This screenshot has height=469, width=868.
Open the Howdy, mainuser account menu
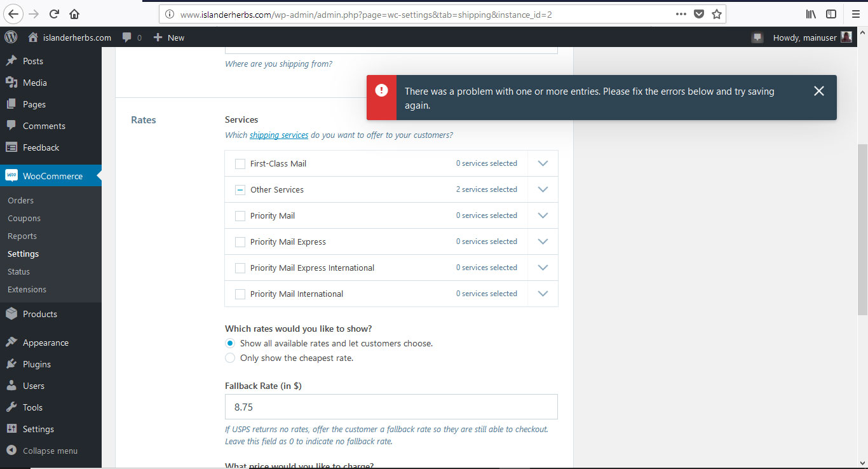[812, 37]
